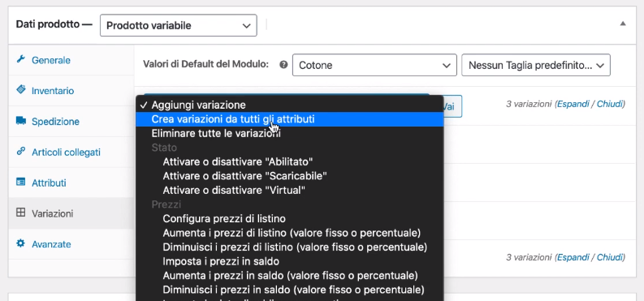The width and height of the screenshot is (644, 301).
Task: Click the grid icon beside Variazioni
Action: [x=20, y=213]
